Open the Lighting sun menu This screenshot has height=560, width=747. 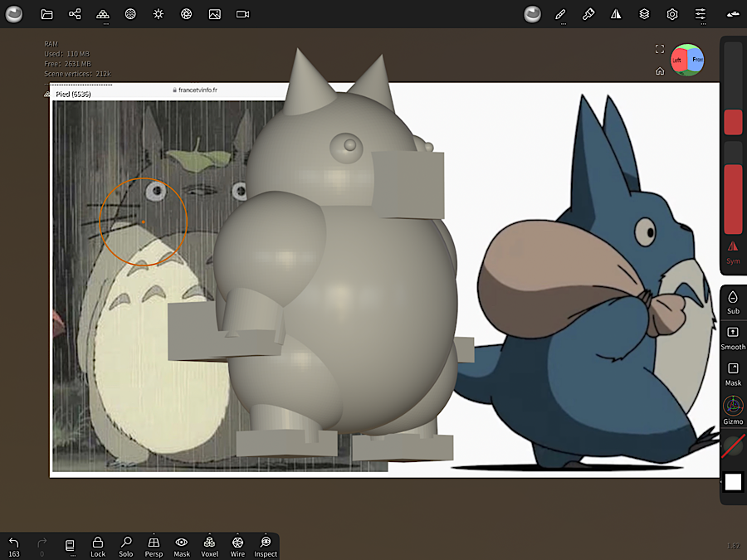[159, 14]
